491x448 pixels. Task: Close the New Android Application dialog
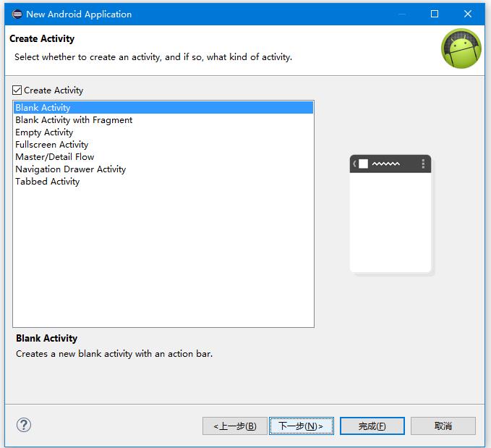[x=468, y=14]
